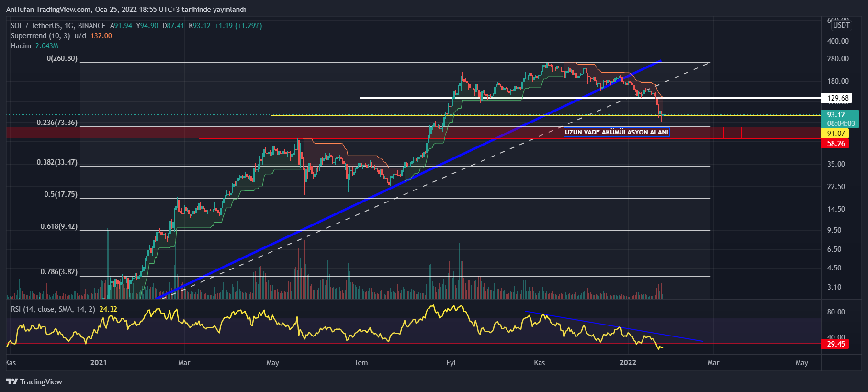Click the "14.50" price axis value
Viewport: 868px width, 392px height.
pyautogui.click(x=836, y=209)
